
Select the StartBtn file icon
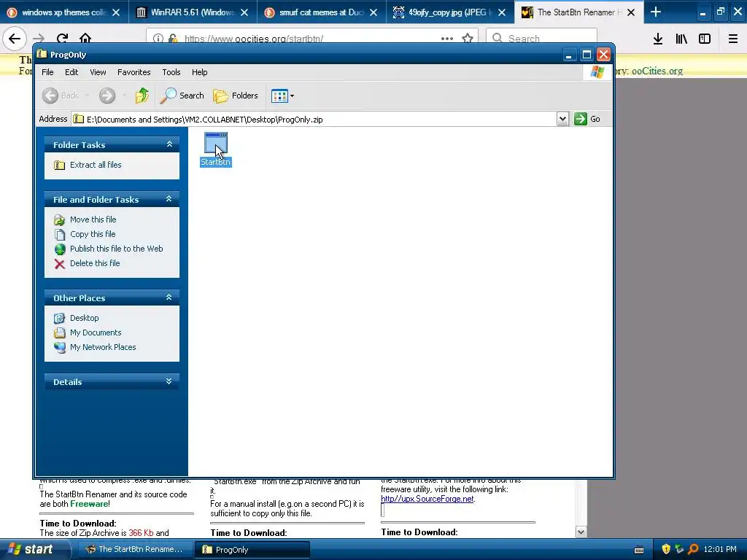tap(216, 144)
